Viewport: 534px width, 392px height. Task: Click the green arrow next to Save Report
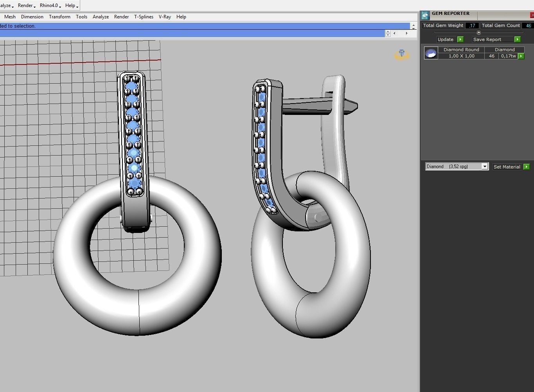[518, 39]
